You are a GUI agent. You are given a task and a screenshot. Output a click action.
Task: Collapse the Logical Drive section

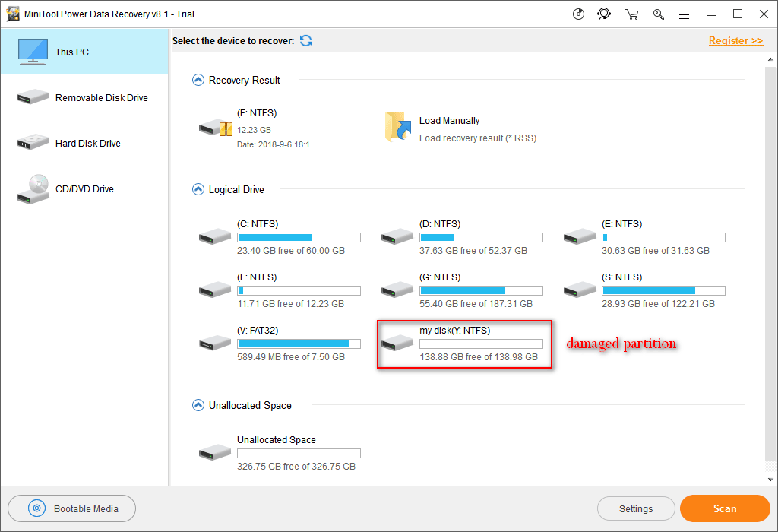click(198, 189)
